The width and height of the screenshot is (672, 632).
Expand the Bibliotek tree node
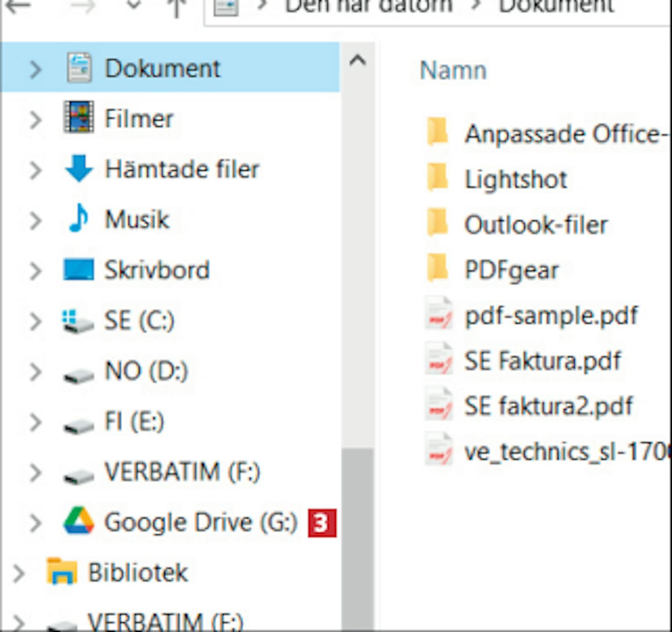pos(18,573)
